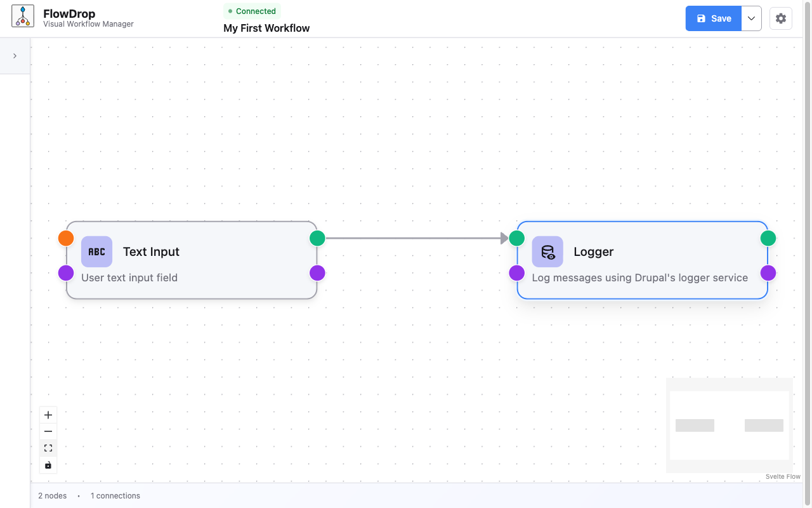The width and height of the screenshot is (812, 508).
Task: Click the green output handle on Text Input
Action: click(x=317, y=238)
